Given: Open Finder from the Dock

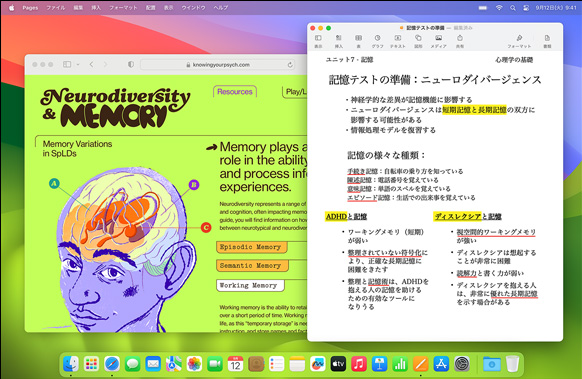Looking at the screenshot, I should 71,364.
